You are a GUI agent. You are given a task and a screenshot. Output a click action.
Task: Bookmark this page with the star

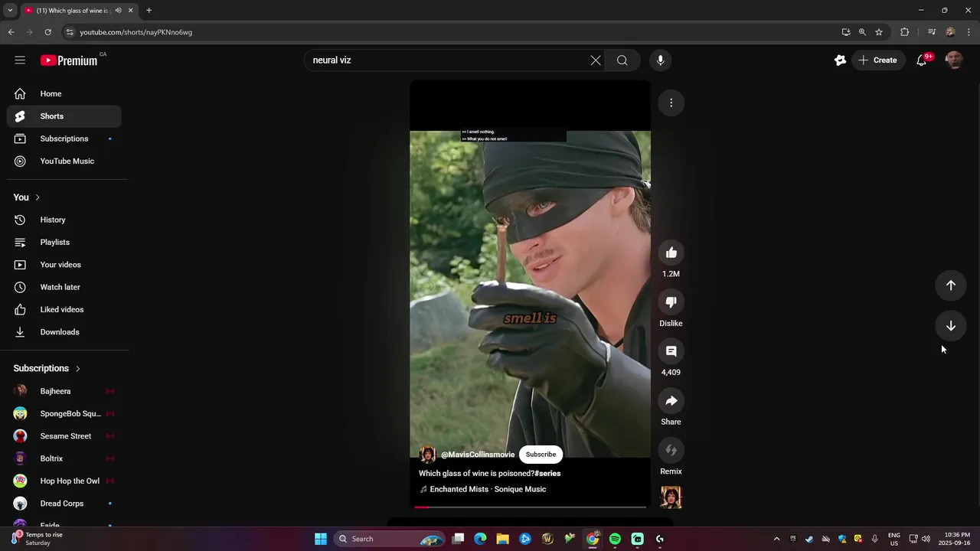coord(879,32)
